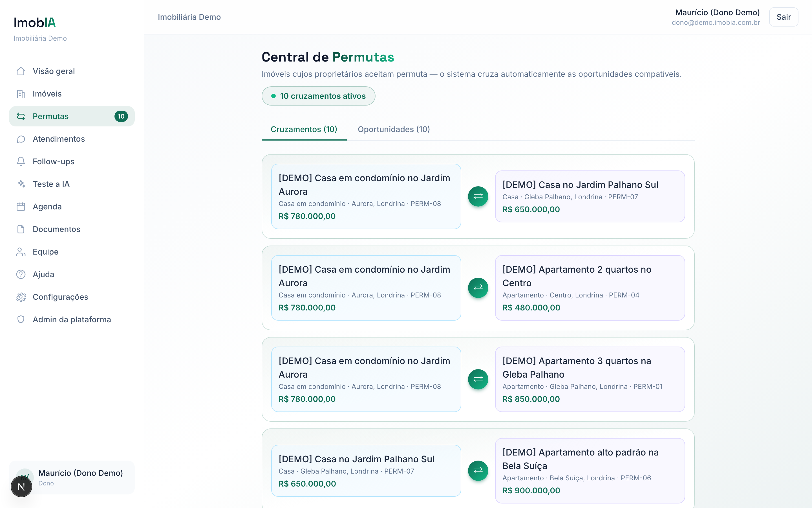Click the Documentos file icon
This screenshot has height=508, width=812.
click(x=21, y=229)
